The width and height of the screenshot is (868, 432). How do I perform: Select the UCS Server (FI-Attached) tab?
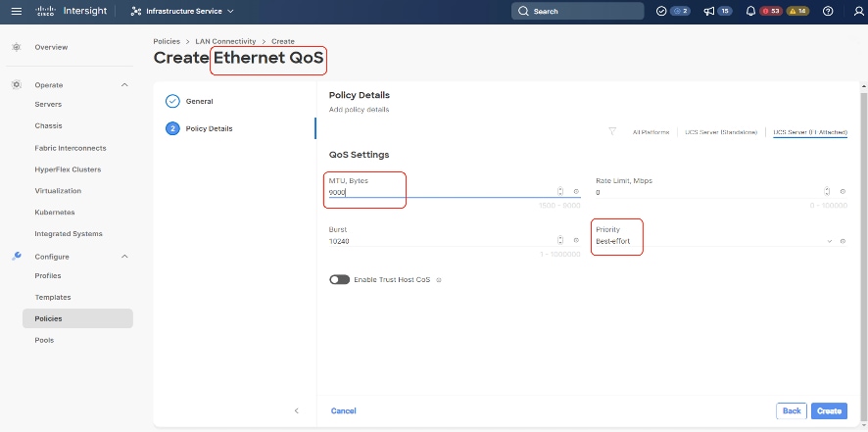(810, 132)
